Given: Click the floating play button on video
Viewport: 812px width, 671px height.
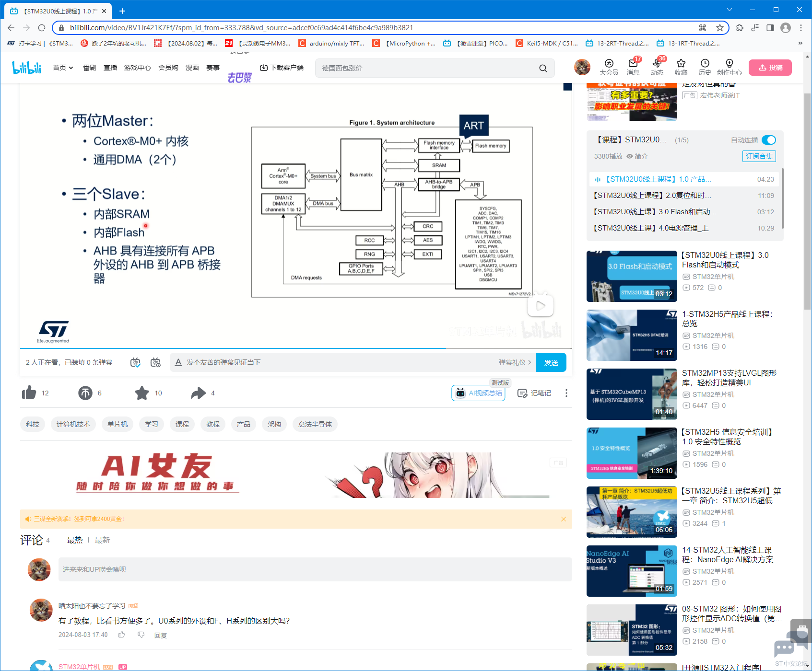Looking at the screenshot, I should (x=541, y=305).
